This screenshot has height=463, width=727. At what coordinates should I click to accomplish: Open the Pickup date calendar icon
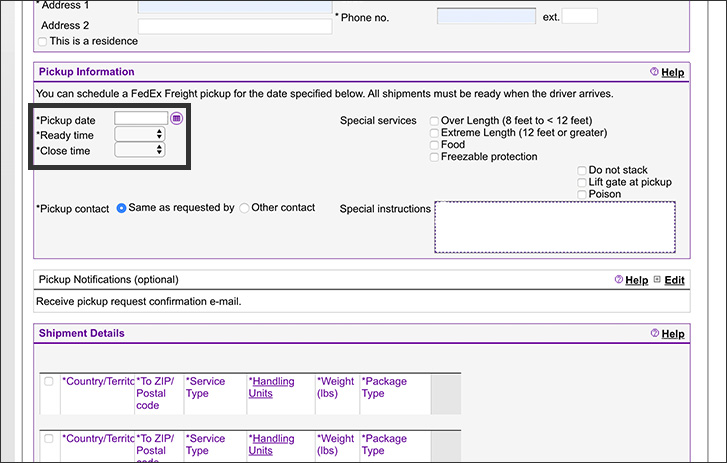(176, 119)
